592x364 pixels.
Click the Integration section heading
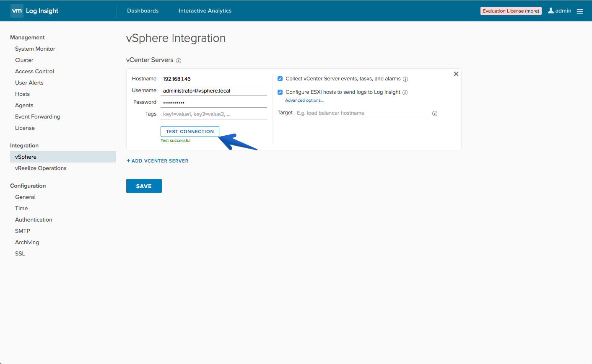24,146
